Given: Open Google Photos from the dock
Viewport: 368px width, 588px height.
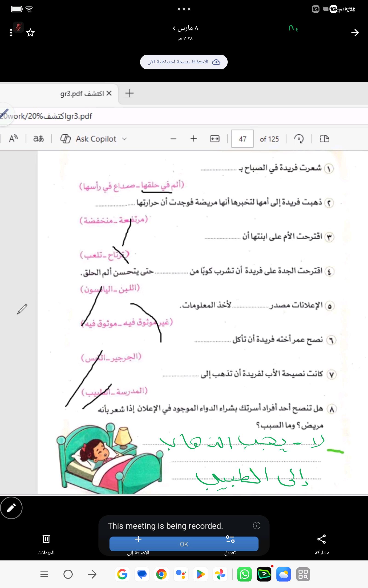Looking at the screenshot, I should pos(220,574).
